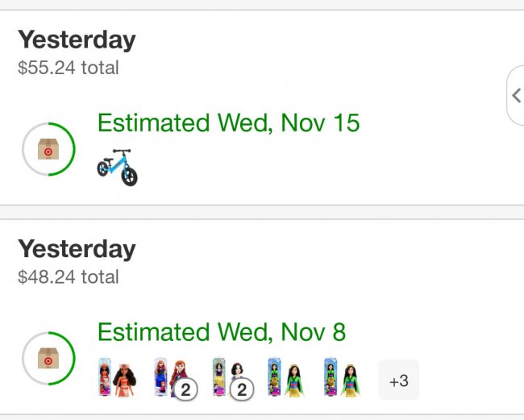
Task: Open the blue balance bike thumbnail
Action: pyautogui.click(x=118, y=167)
